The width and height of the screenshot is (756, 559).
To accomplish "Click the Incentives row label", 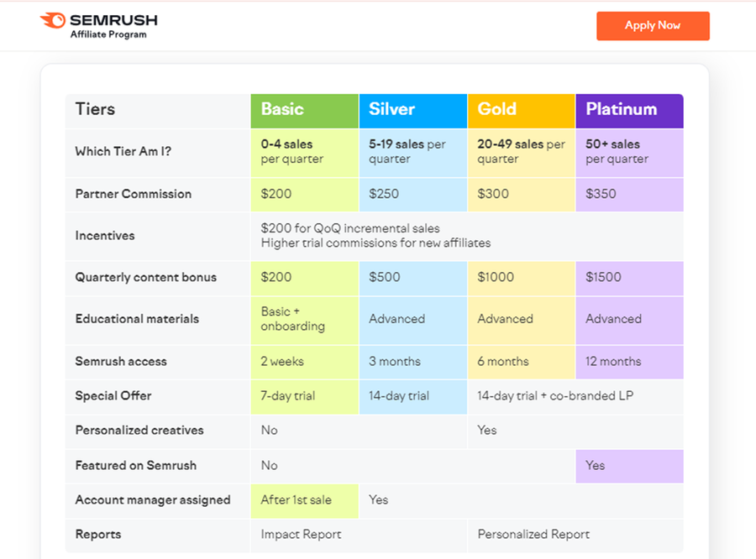I will click(x=105, y=236).
